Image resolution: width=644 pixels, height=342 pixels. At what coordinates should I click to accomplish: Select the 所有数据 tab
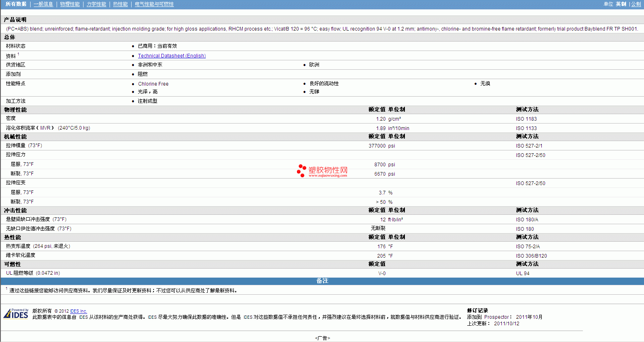(x=16, y=4)
